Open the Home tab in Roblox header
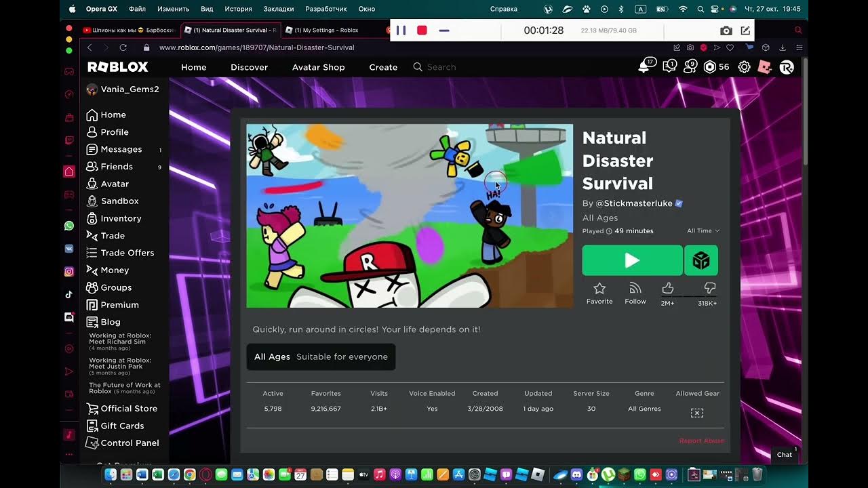 (193, 67)
